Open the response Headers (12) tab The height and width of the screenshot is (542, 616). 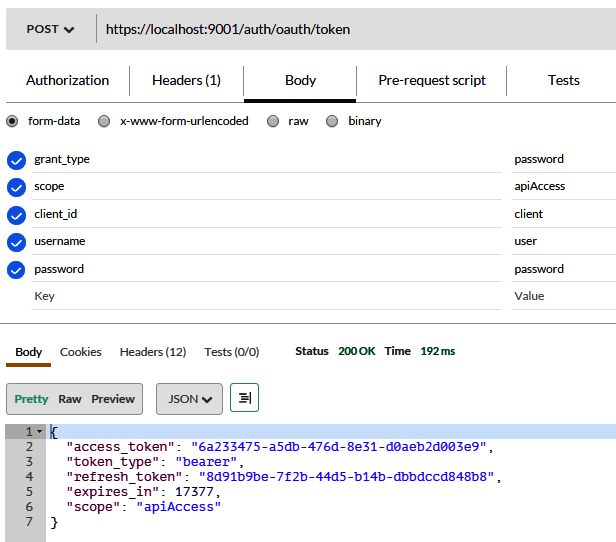pyautogui.click(x=153, y=352)
